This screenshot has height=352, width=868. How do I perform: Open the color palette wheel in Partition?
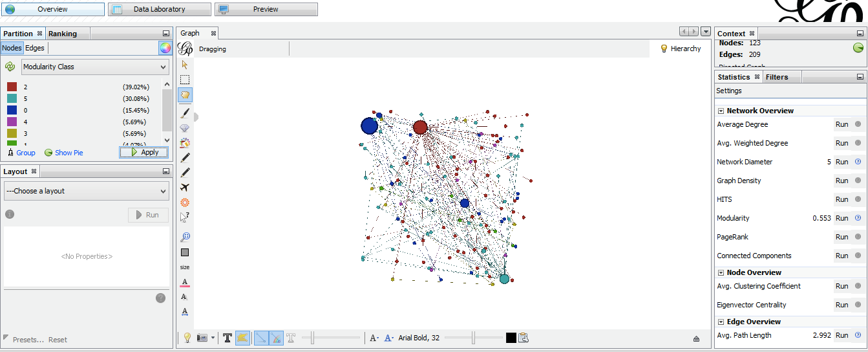[165, 48]
